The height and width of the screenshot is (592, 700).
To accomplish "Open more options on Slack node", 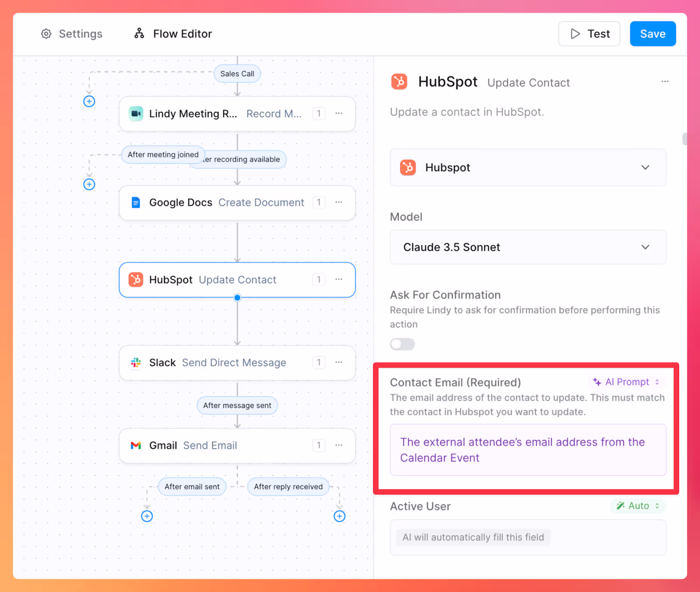I will (x=339, y=362).
